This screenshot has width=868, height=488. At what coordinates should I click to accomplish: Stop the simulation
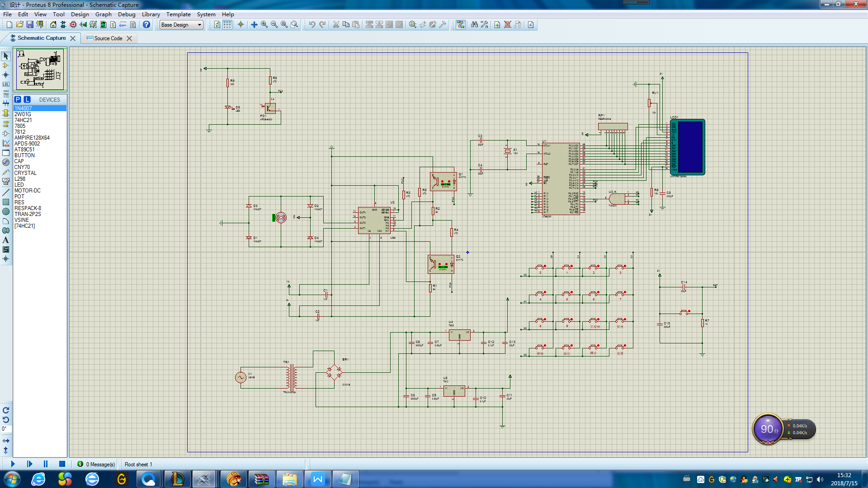[62, 464]
